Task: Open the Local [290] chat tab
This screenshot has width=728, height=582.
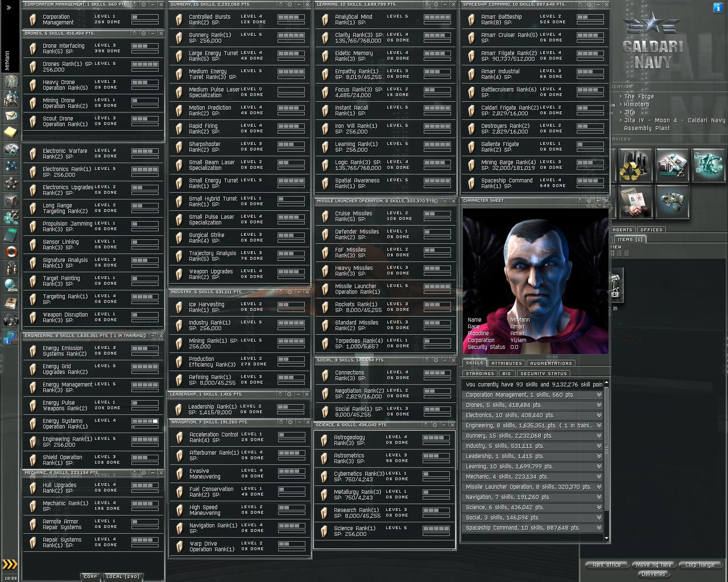Action: tap(123, 576)
